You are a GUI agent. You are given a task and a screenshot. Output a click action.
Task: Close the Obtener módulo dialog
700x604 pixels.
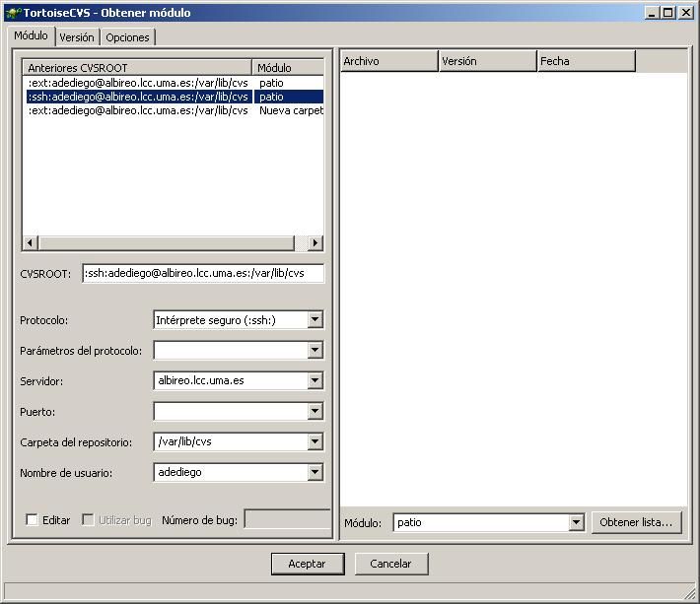[686, 13]
